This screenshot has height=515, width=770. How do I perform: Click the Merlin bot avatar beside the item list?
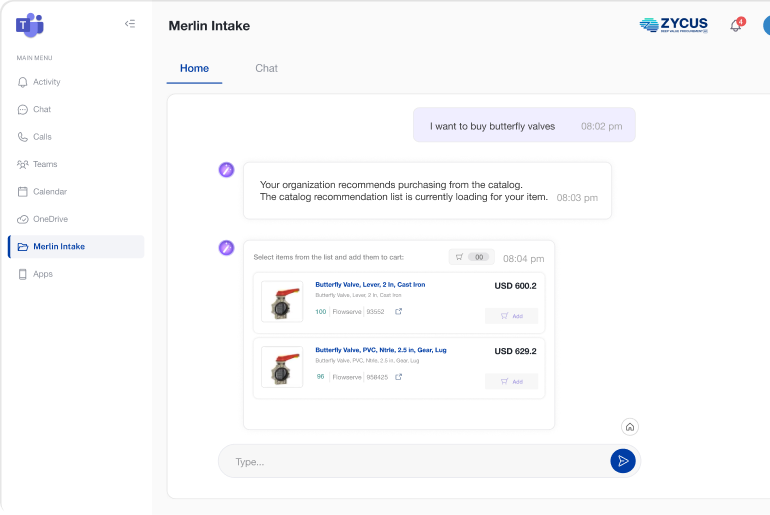click(226, 248)
